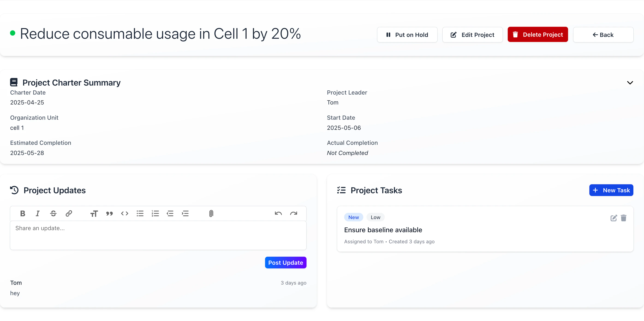Image resolution: width=644 pixels, height=321 pixels.
Task: Insert a code block in editor
Action: pyautogui.click(x=125, y=214)
